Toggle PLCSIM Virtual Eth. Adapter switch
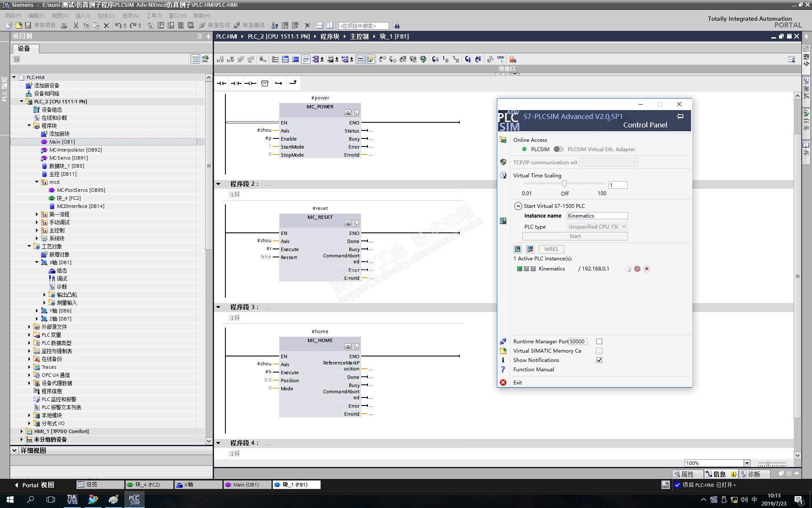Image resolution: width=812 pixels, height=508 pixels. tap(558, 149)
